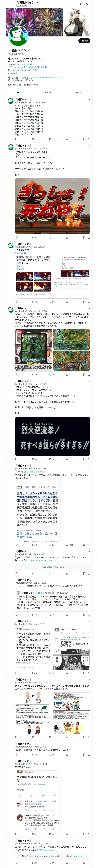Open the search icon in the header
This screenshot has height=868, width=98.
(88, 4)
